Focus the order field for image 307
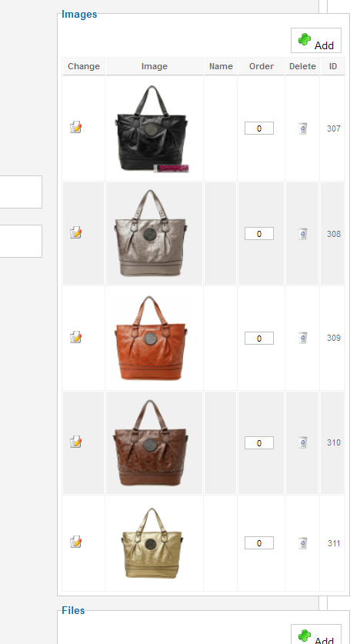 click(x=259, y=128)
